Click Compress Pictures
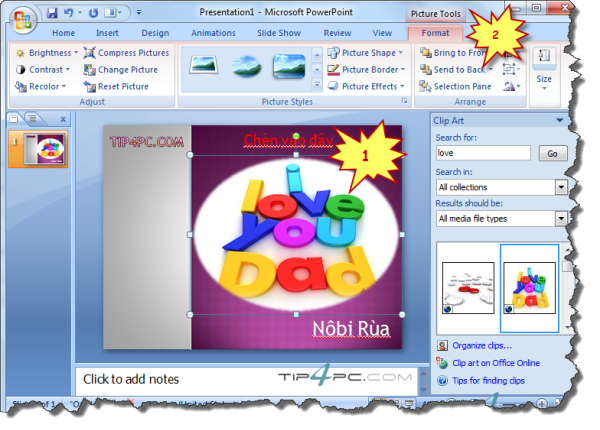The width and height of the screenshot is (600, 430). 126,53
